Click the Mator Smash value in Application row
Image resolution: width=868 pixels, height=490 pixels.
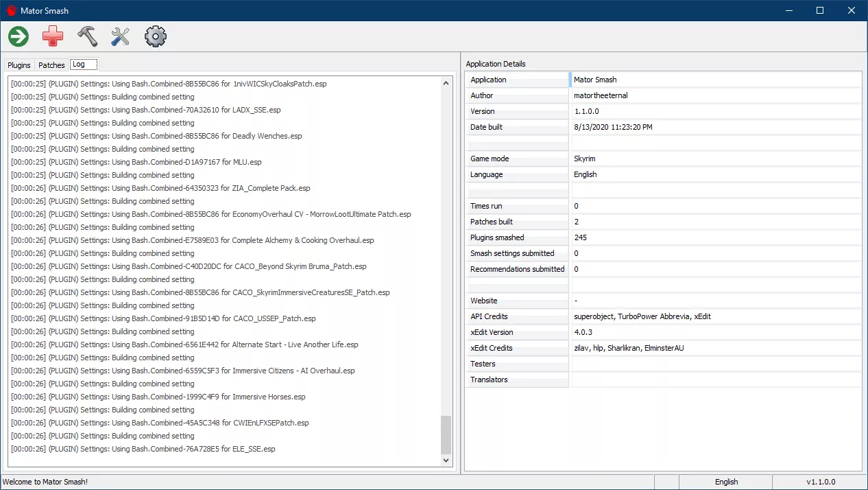595,80
